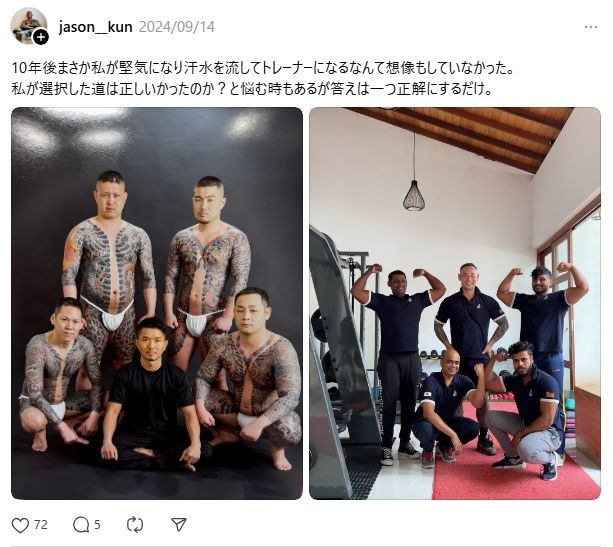This screenshot has width=613, height=547.
Task: Open the 2024/09/14 post timestamp
Action: [x=177, y=27]
